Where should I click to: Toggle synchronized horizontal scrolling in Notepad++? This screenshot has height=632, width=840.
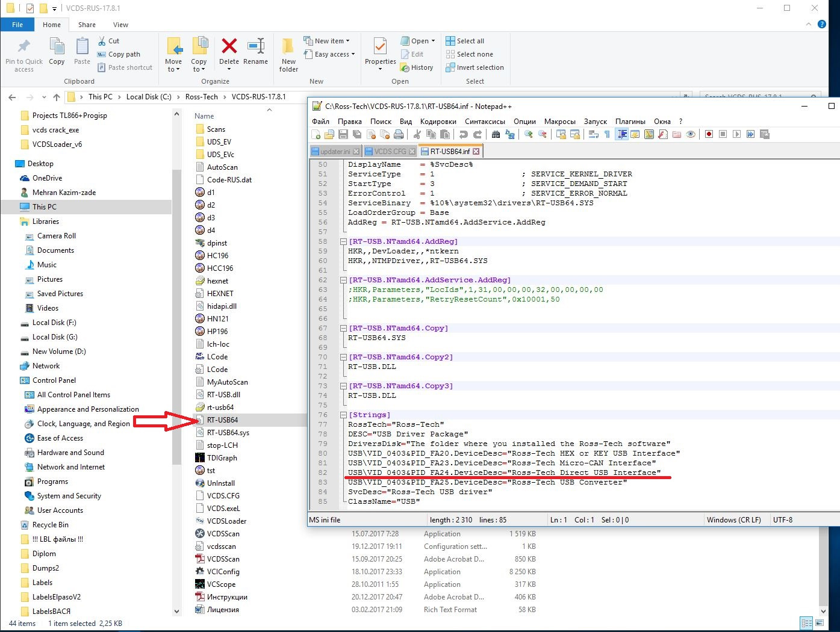575,134
